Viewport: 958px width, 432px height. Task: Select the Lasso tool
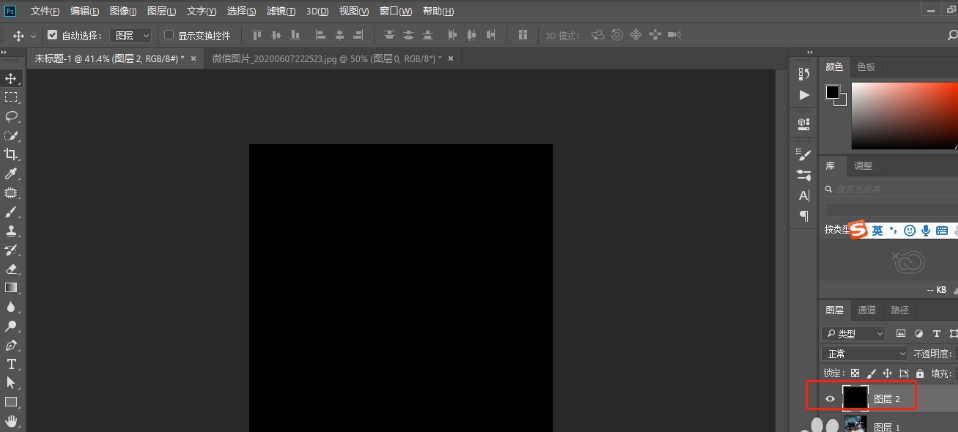11,116
